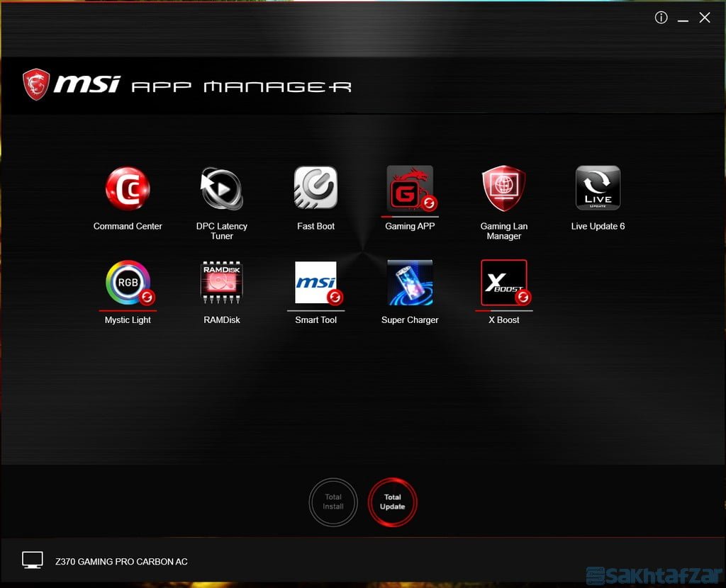Launch the Super Charger app

(x=410, y=281)
